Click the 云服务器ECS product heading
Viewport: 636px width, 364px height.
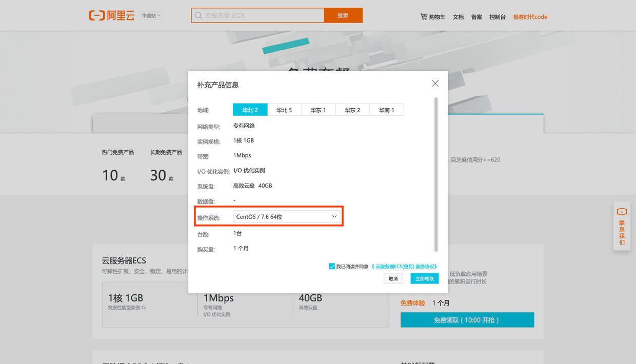click(x=124, y=260)
